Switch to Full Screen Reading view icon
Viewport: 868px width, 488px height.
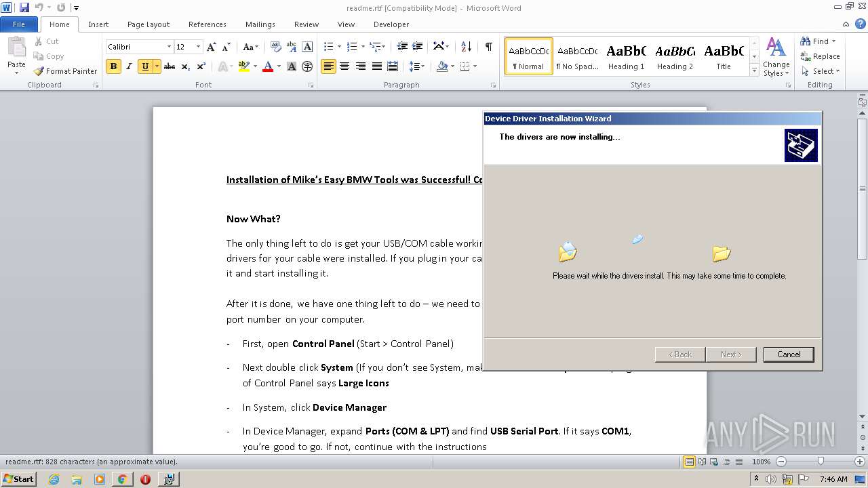(x=702, y=462)
